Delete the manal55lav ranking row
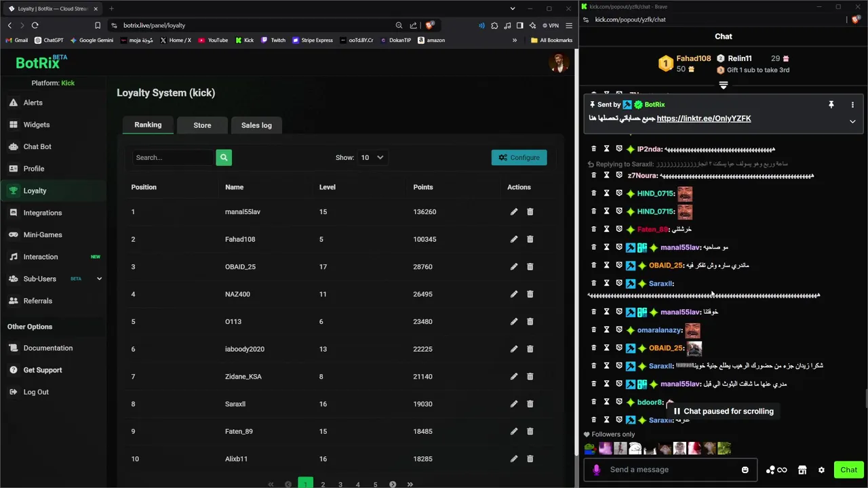The height and width of the screenshot is (488, 868). 530,211
